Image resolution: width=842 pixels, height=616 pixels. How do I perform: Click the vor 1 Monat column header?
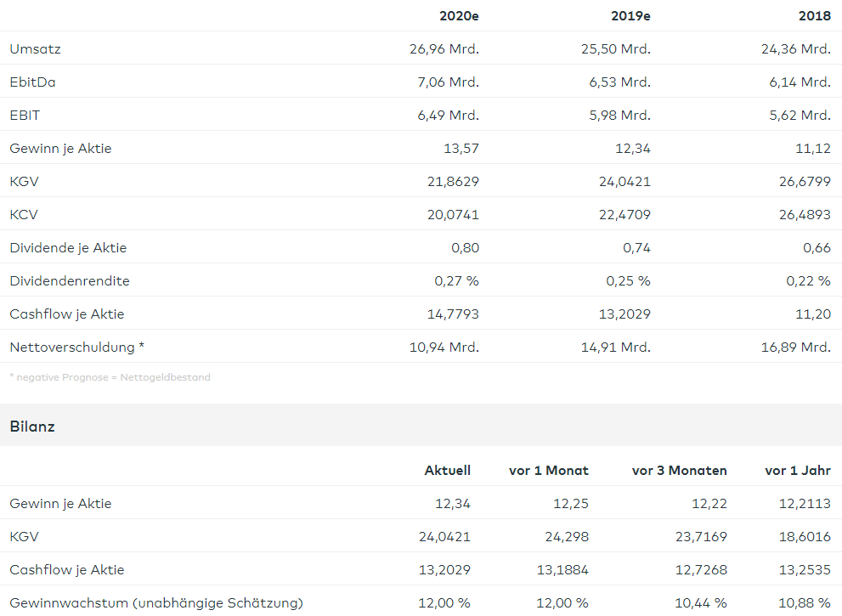548,471
